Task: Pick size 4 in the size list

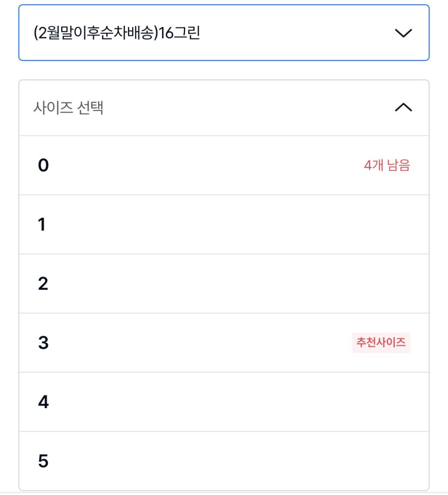Action: click(224, 402)
